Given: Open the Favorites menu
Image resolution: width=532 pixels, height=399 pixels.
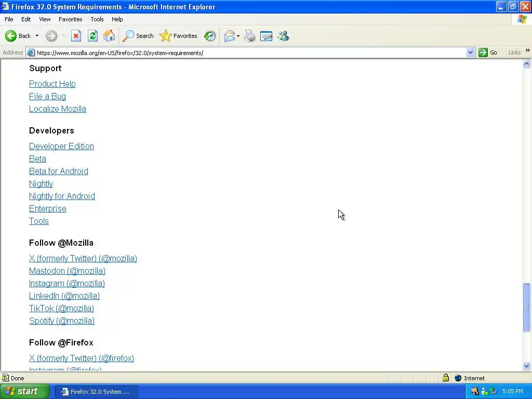Looking at the screenshot, I should [x=71, y=19].
